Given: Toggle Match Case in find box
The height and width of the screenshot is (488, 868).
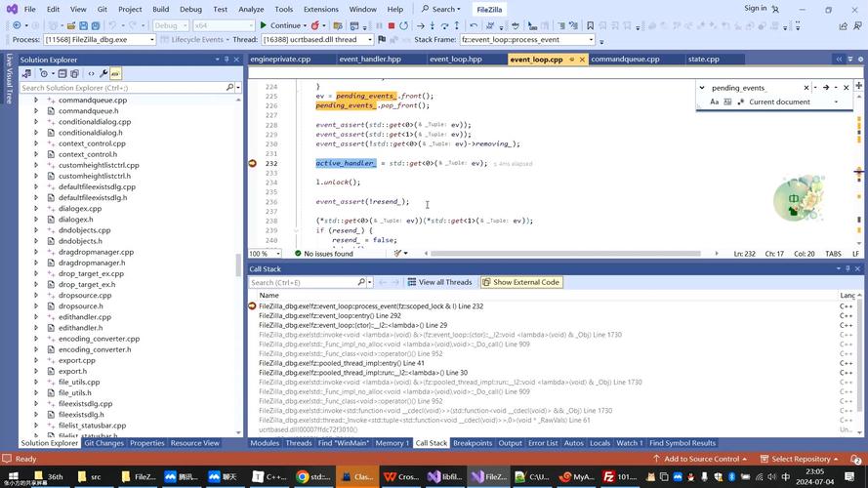Looking at the screenshot, I should 714,102.
